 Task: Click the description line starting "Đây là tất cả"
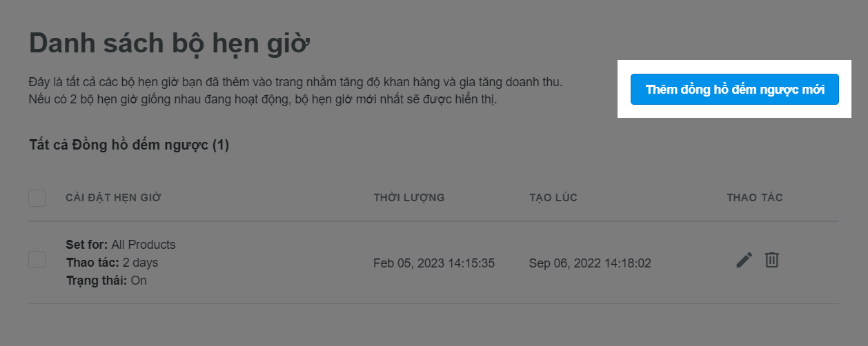point(296,83)
